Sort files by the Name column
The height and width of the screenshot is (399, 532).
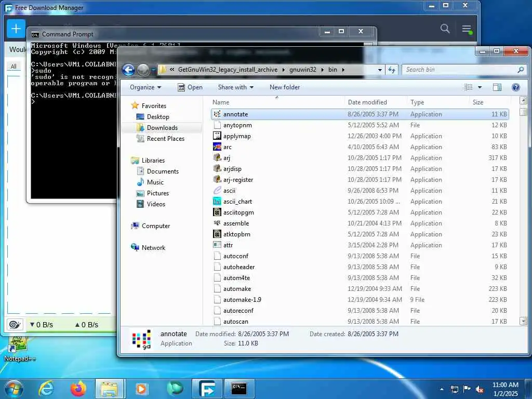click(x=220, y=102)
